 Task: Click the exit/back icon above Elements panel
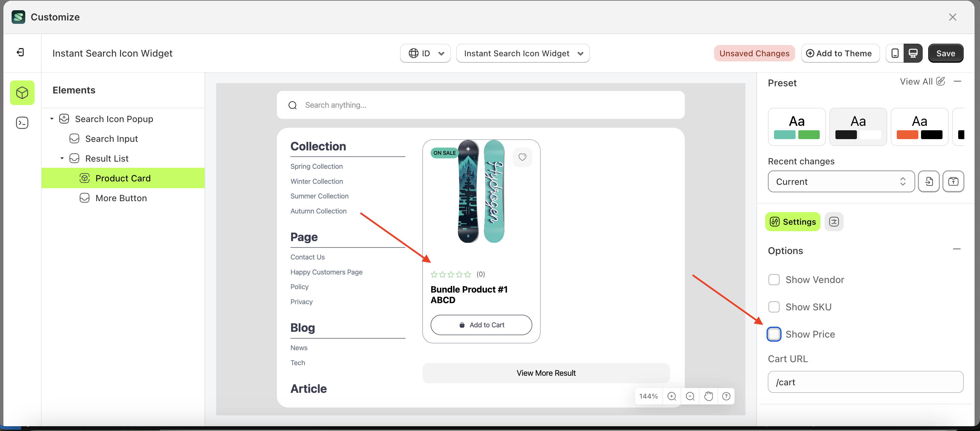tap(21, 52)
